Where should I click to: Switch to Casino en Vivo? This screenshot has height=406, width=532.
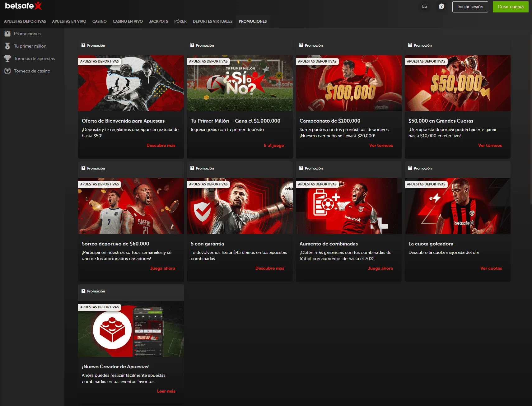click(x=128, y=21)
